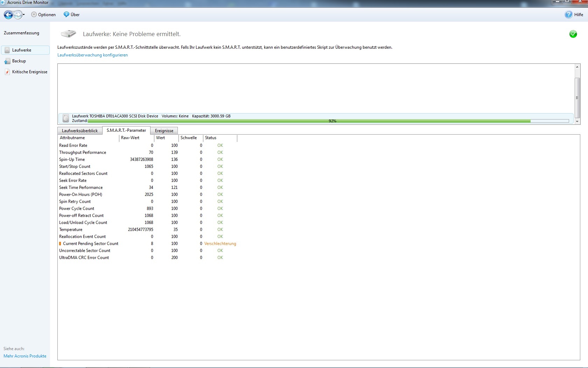
Task: Select the 'Uncorrectable Sector Count' attribute
Action: click(x=85, y=251)
